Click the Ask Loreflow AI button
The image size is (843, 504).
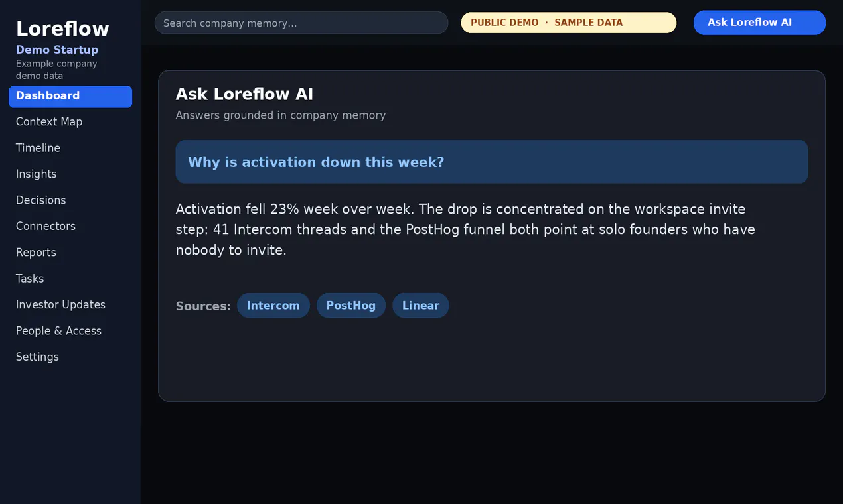759,23
